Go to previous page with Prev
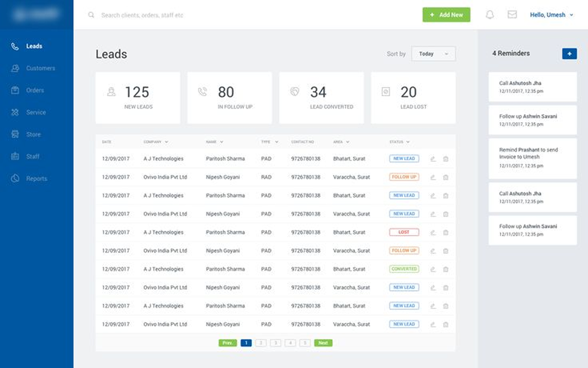This screenshot has height=368, width=588. (228, 343)
